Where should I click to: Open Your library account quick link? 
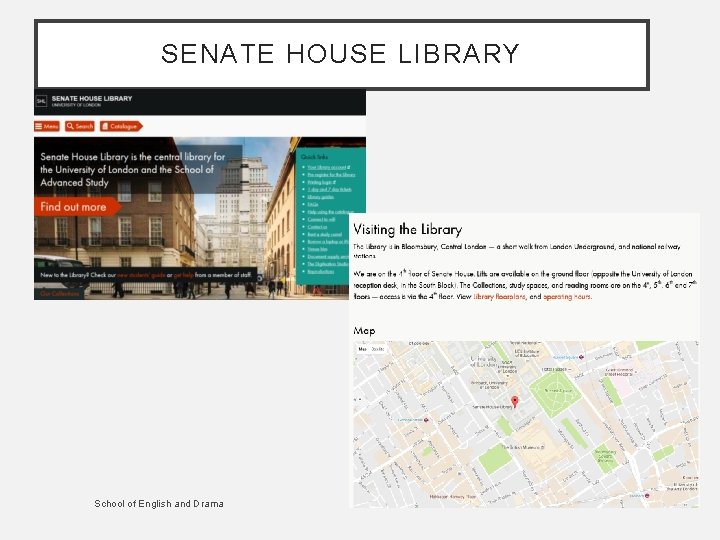tap(328, 168)
